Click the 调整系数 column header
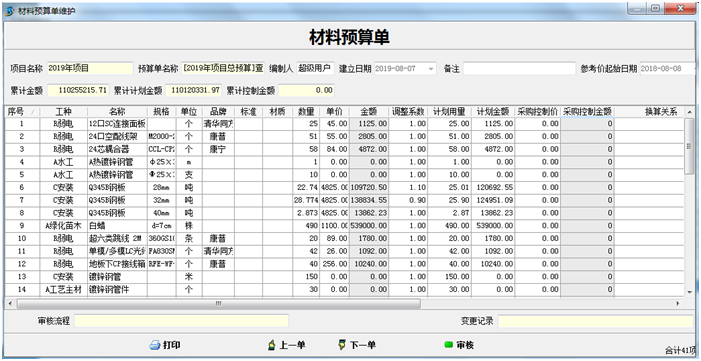This screenshot has height=361, width=701. point(408,111)
